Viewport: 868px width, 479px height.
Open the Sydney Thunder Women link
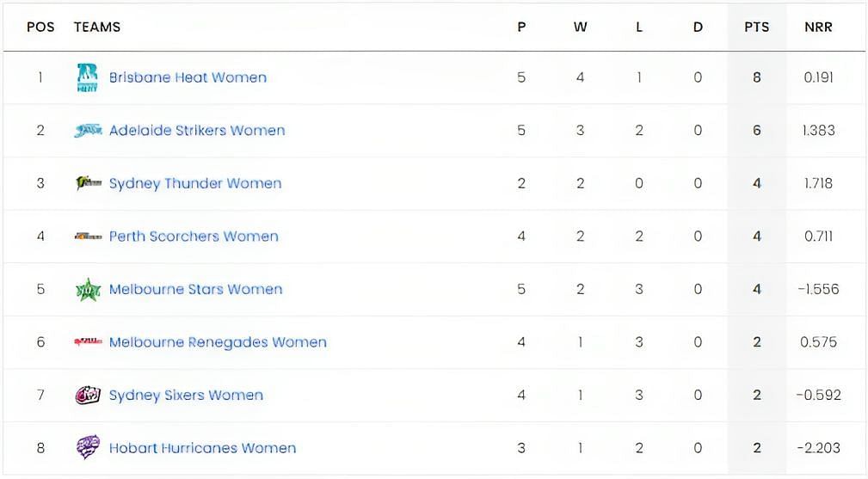(195, 184)
